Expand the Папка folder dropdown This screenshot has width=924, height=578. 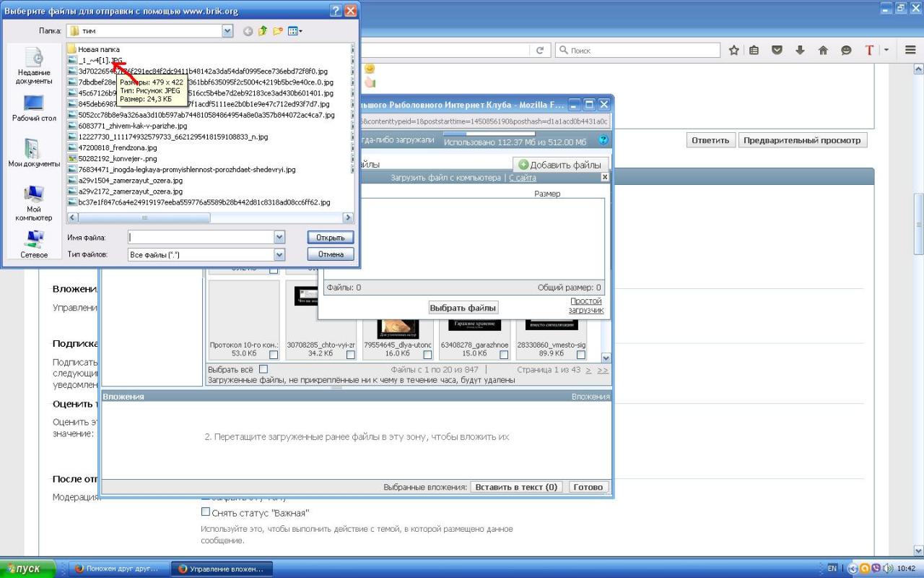[x=227, y=31]
